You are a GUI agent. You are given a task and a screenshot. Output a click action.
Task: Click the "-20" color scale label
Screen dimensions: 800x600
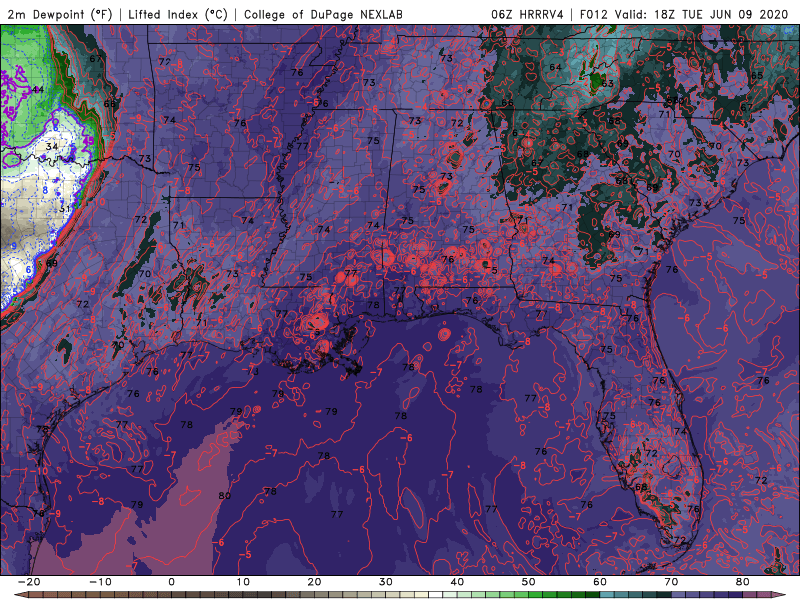click(x=29, y=582)
